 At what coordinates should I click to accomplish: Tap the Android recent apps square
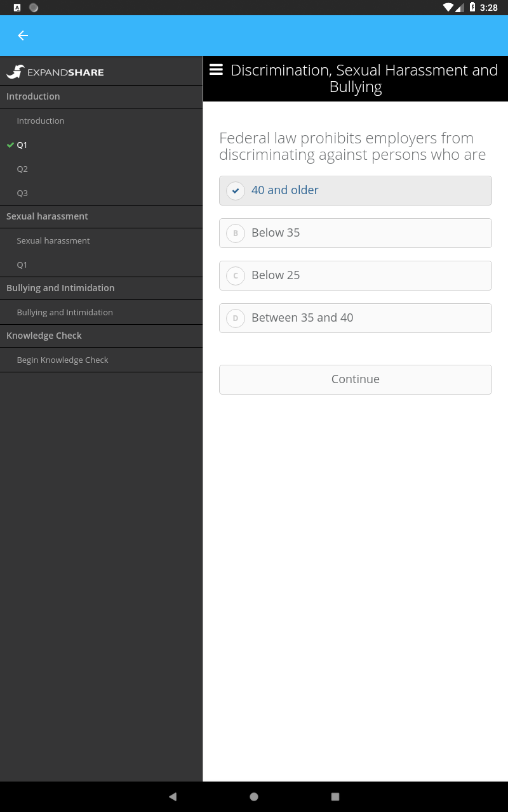coord(335,797)
